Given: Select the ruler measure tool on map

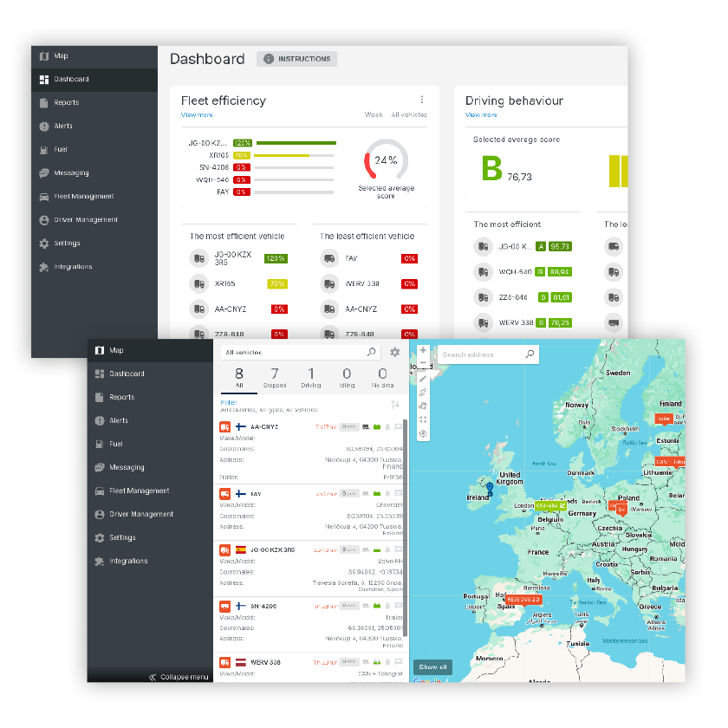Looking at the screenshot, I should point(423,378).
